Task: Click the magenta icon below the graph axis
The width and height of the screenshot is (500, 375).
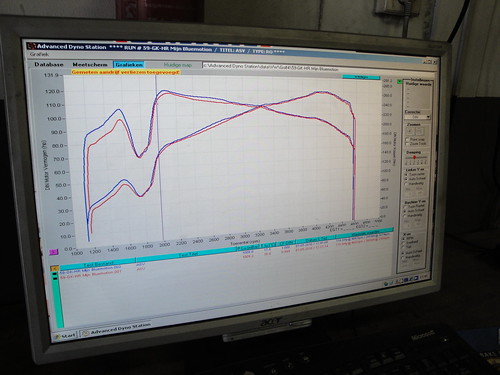Action: click(x=54, y=252)
